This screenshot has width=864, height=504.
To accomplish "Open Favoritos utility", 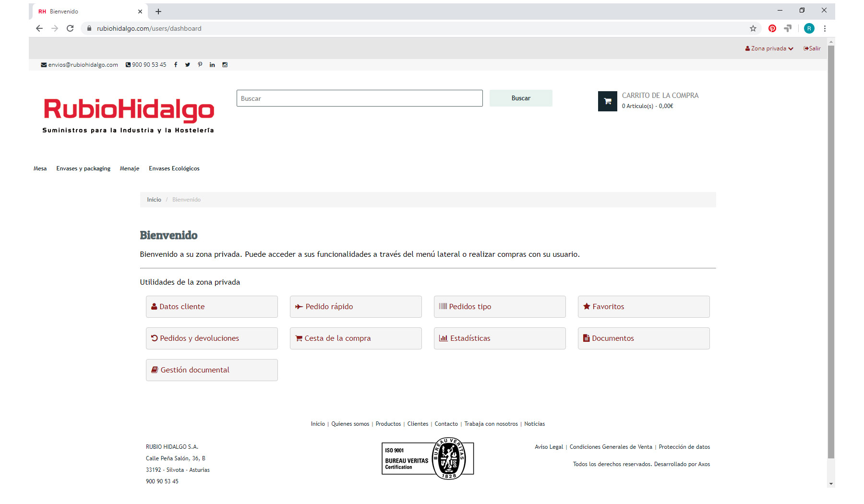I will pos(644,307).
